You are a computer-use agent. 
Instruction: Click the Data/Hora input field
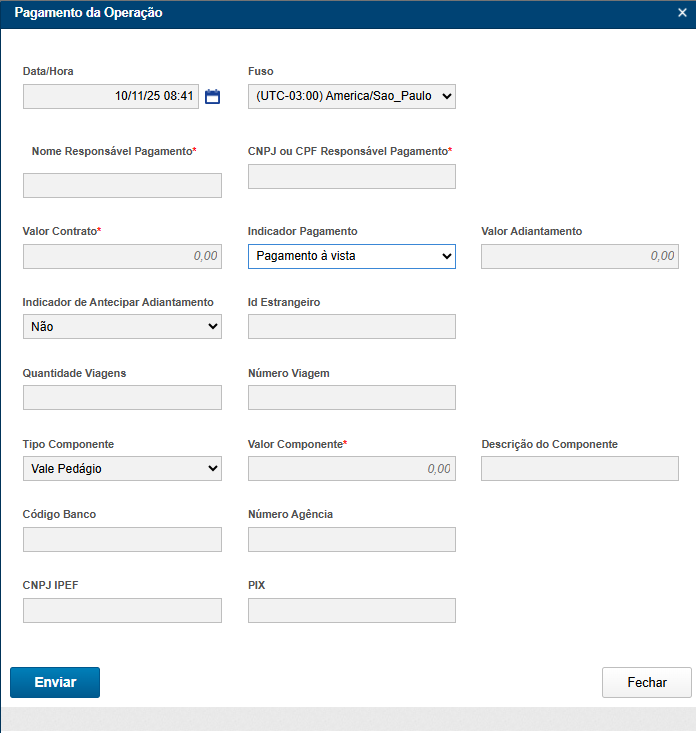(x=110, y=96)
